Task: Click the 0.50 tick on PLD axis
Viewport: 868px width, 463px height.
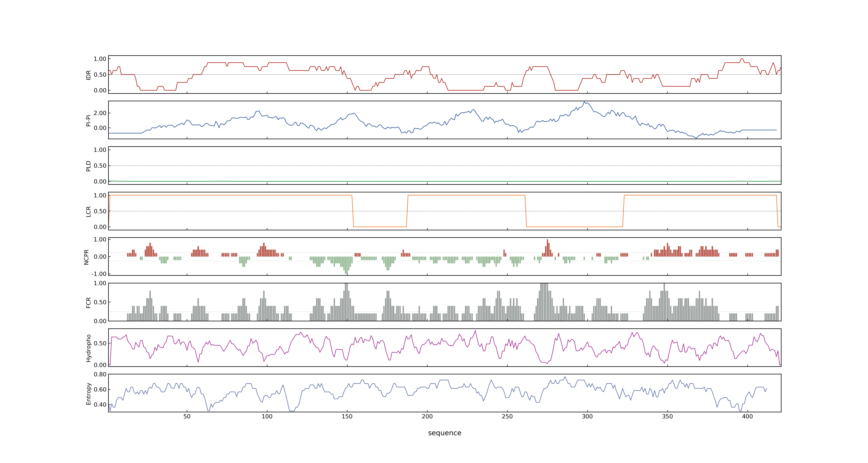Action: pyautogui.click(x=100, y=165)
